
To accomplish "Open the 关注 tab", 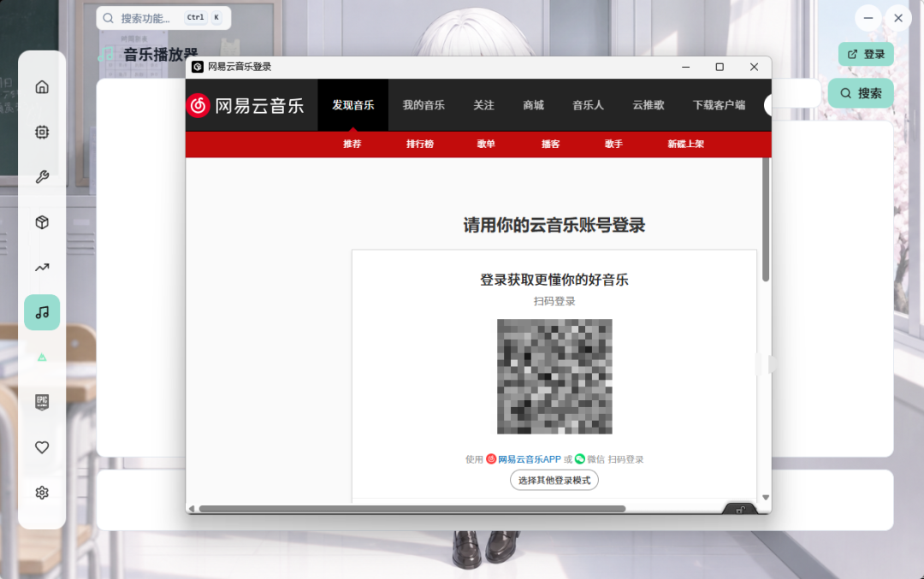I will pos(483,105).
